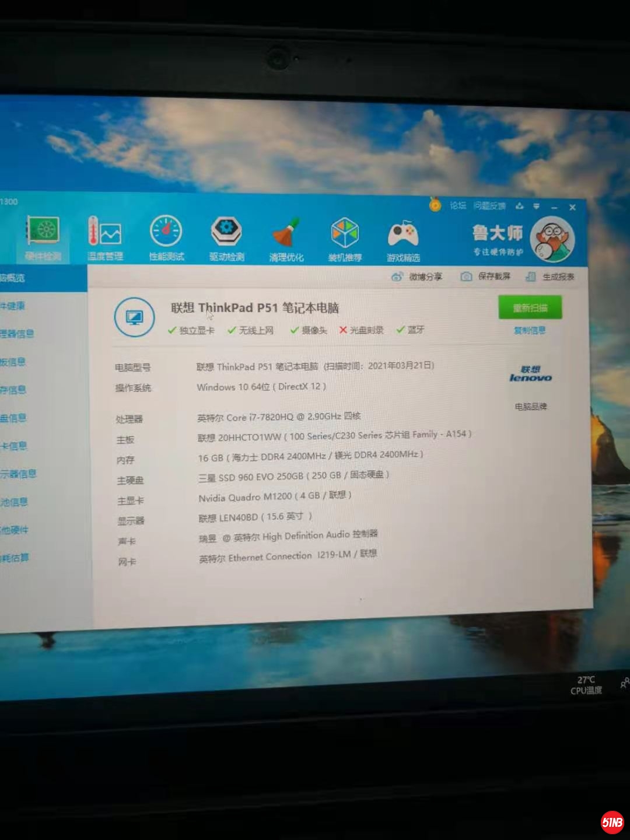This screenshot has height=840, width=630.
Task: Click the Ethernet Connection I219-LM entry
Action: 288,556
